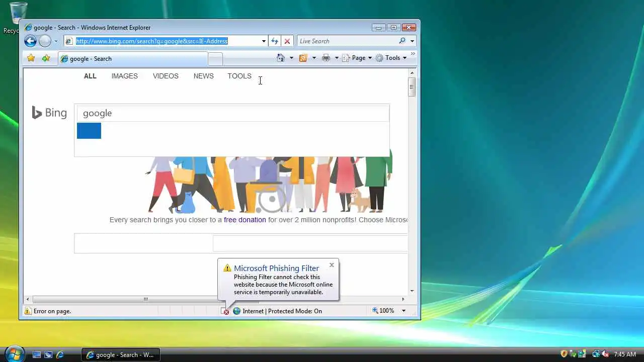Open the recent pages dropdown beside Forward

point(56,41)
